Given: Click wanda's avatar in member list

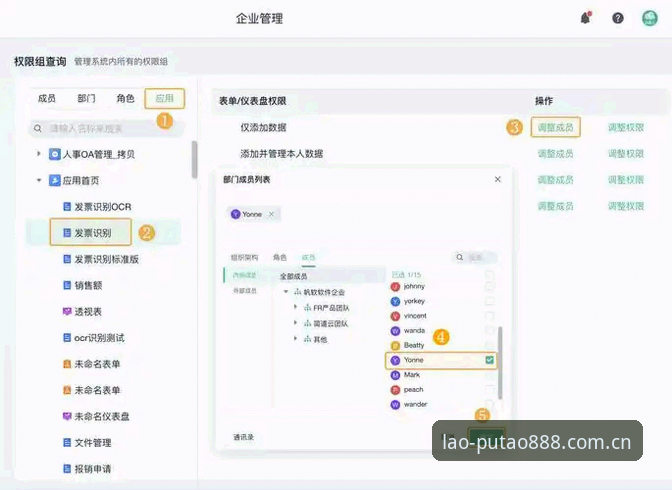Looking at the screenshot, I should 395,331.
